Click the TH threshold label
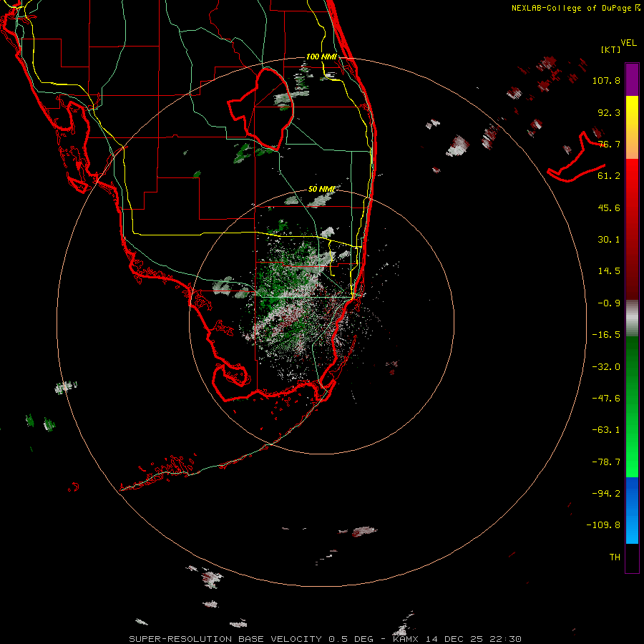The height and width of the screenshot is (644, 644). (615, 557)
